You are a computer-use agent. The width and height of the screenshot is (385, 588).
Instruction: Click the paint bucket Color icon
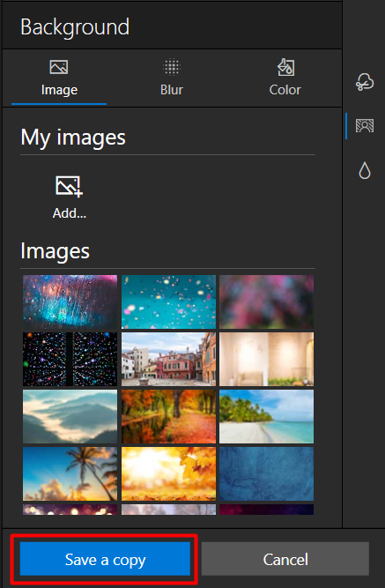(x=285, y=67)
